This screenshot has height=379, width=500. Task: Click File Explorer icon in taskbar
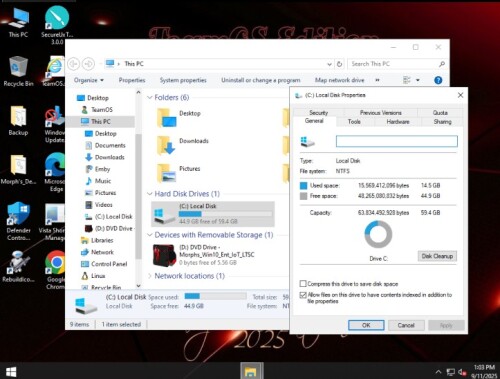pyautogui.click(x=251, y=371)
